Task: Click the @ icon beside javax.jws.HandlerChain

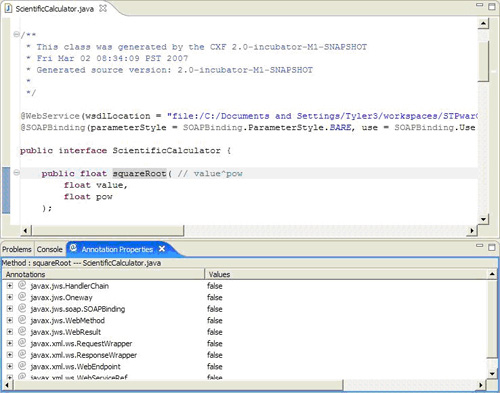Action: [22, 285]
